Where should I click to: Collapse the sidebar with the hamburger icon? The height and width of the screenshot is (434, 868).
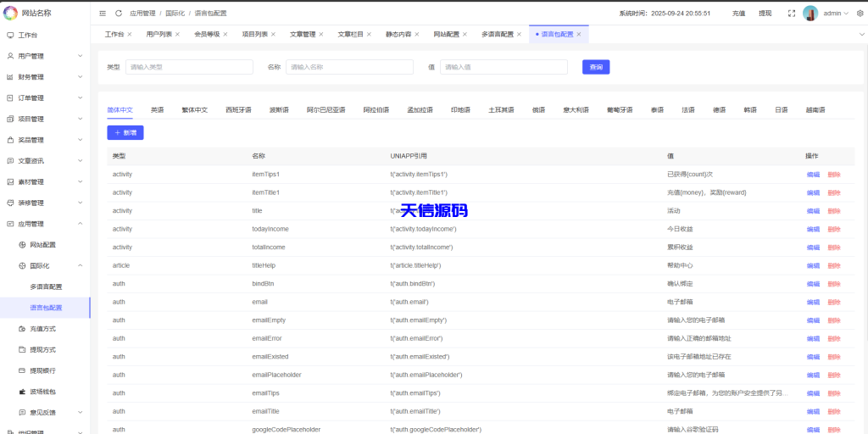point(103,14)
